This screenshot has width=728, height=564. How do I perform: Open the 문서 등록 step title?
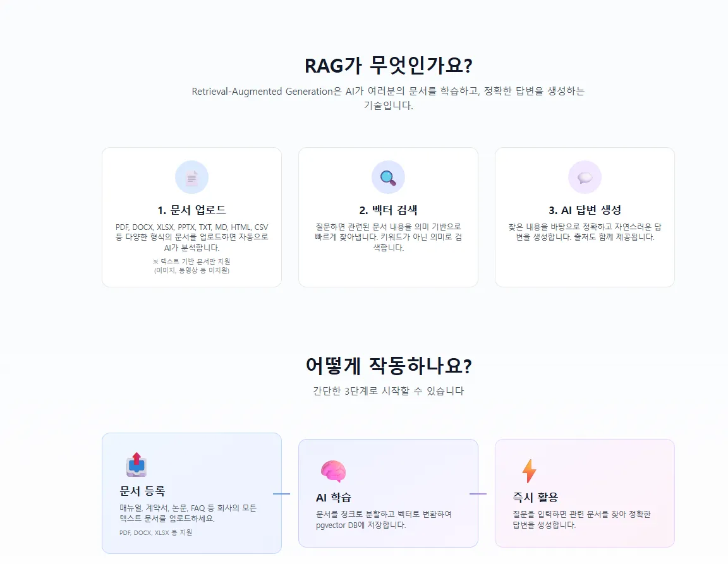click(x=142, y=491)
